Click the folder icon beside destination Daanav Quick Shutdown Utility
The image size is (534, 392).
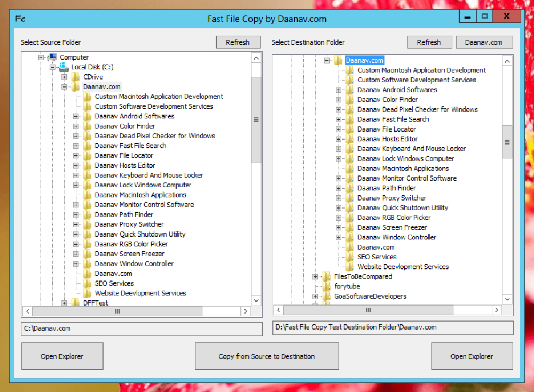(350, 208)
